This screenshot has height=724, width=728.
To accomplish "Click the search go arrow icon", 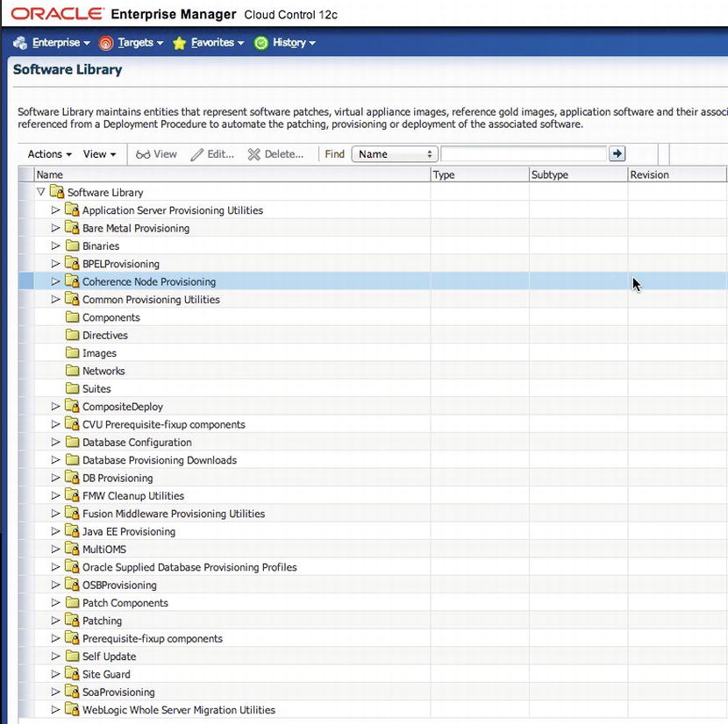I will 617,153.
